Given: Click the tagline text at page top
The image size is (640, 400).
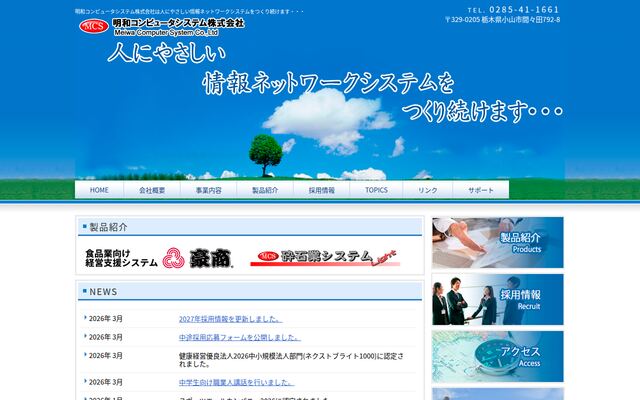Looking at the screenshot, I should pyautogui.click(x=189, y=11).
